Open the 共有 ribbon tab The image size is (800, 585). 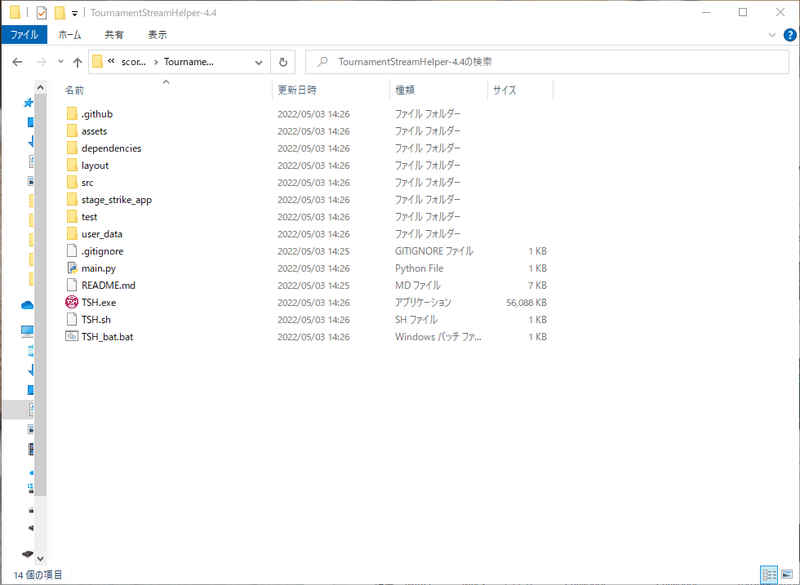[x=114, y=35]
